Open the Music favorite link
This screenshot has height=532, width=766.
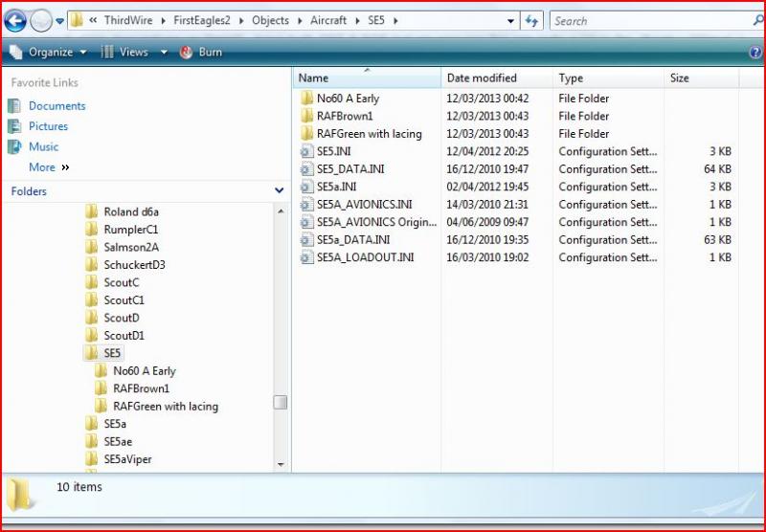[43, 147]
